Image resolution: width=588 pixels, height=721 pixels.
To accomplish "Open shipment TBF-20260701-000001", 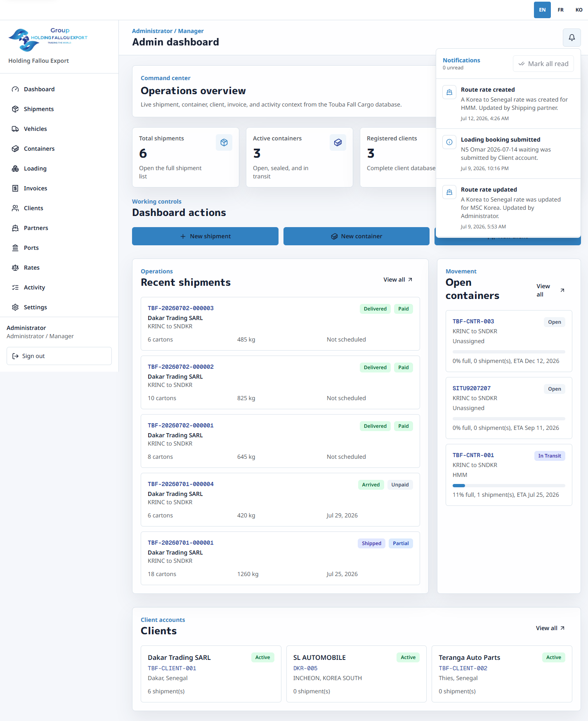I will [280, 558].
